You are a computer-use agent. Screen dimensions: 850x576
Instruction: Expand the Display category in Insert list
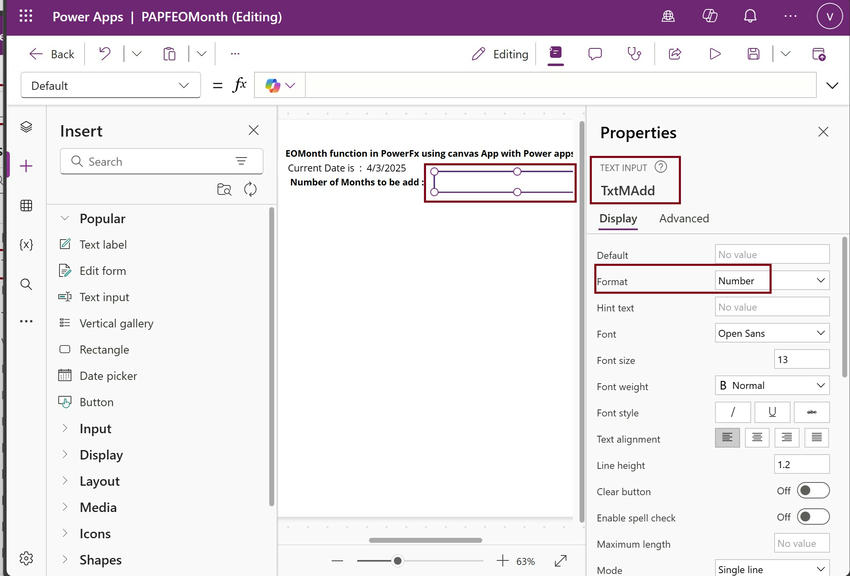65,454
